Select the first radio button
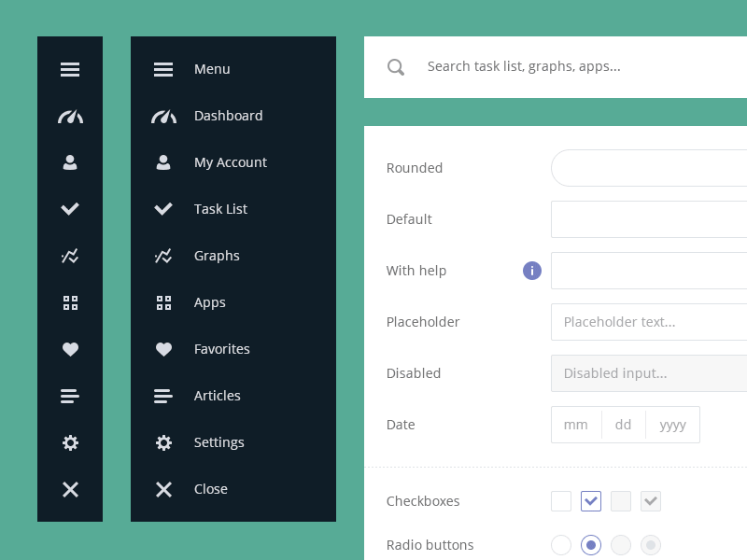Screen dimensions: 747x560 click(561, 545)
